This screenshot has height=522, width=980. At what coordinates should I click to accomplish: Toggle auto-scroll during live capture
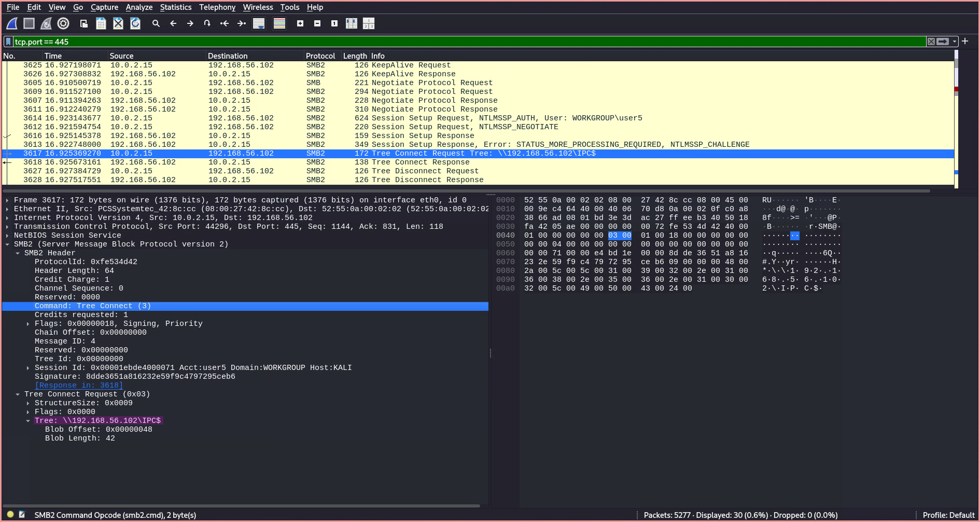(x=259, y=23)
